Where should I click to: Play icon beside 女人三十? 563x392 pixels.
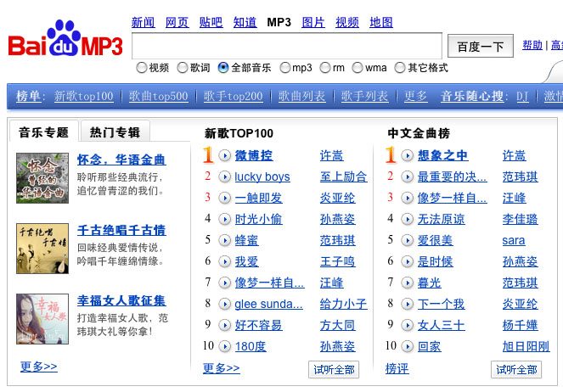(x=407, y=325)
